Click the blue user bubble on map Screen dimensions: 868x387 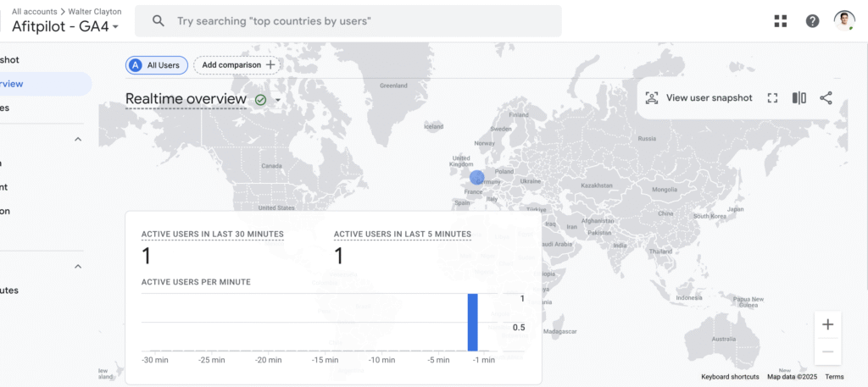tap(476, 179)
